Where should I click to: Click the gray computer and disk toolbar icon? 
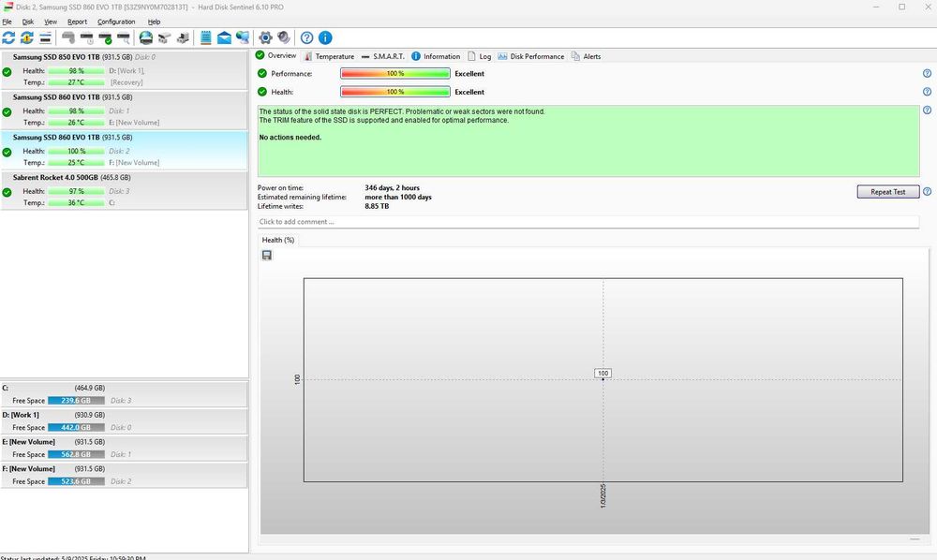coord(183,37)
